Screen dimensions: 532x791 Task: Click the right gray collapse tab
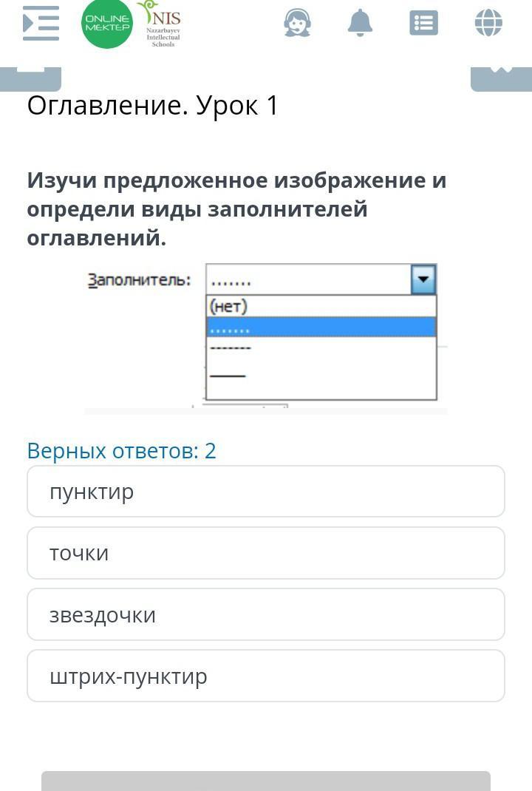(x=501, y=77)
